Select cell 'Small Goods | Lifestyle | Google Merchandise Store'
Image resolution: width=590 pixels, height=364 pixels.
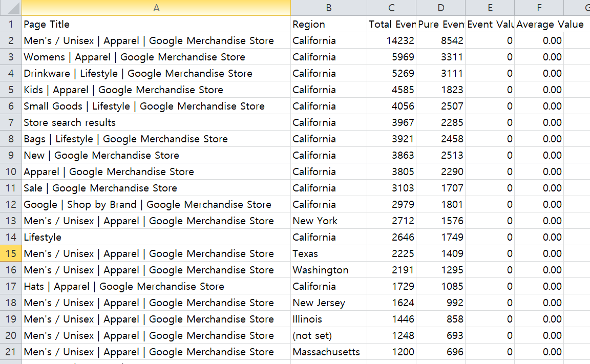click(156, 106)
